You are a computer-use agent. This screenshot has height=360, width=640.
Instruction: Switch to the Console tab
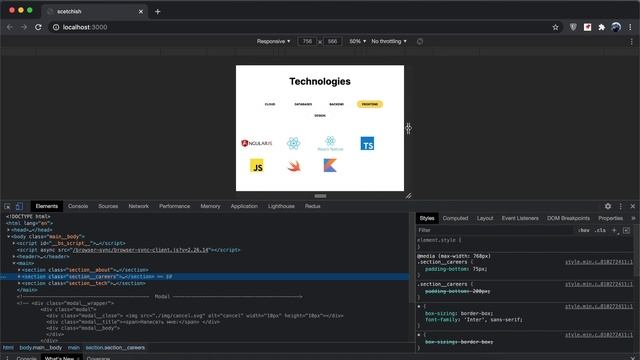pyautogui.click(x=78, y=207)
